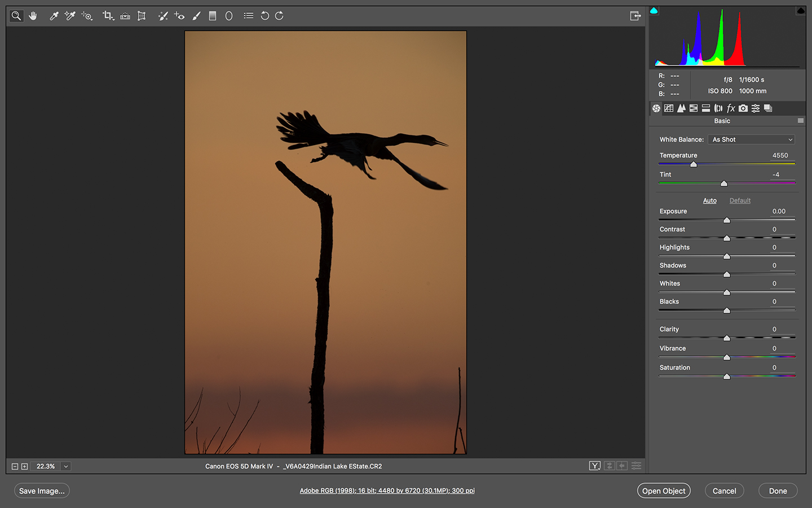Click the Shadows slider handle
812x508 pixels.
point(727,274)
